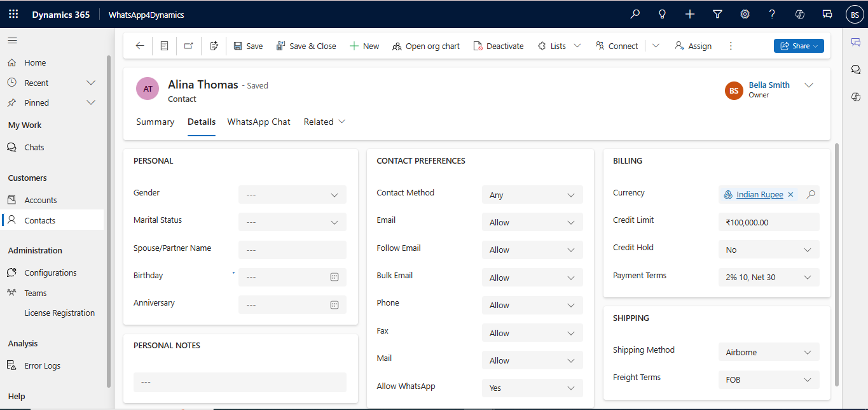The height and width of the screenshot is (410, 868).
Task: Open the Shipping Method dropdown
Action: click(x=769, y=352)
